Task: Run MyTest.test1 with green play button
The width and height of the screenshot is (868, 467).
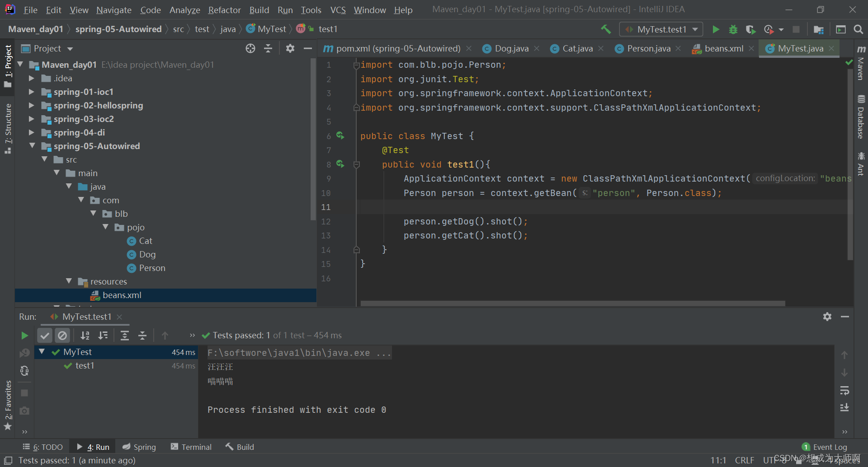Action: click(716, 29)
